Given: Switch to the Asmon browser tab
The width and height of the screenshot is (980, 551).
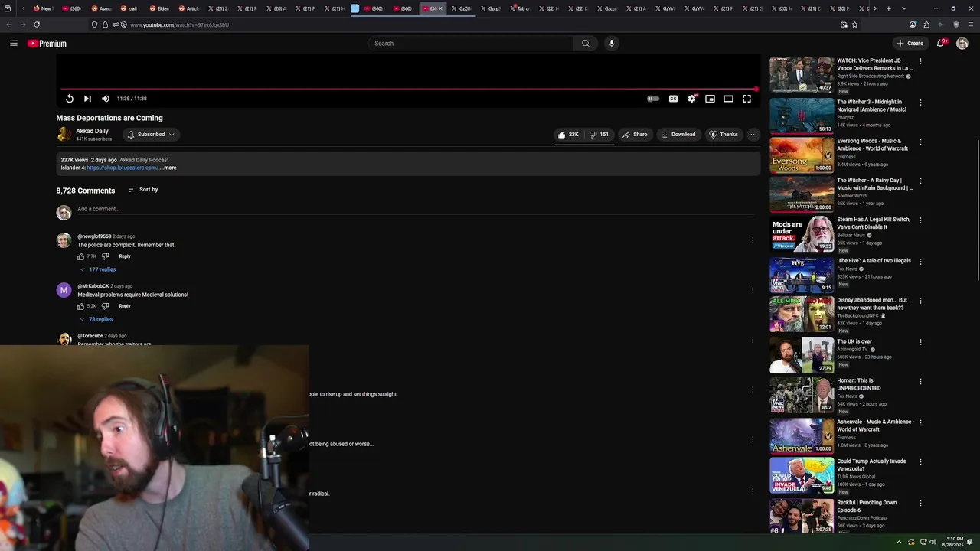Looking at the screenshot, I should [x=101, y=8].
